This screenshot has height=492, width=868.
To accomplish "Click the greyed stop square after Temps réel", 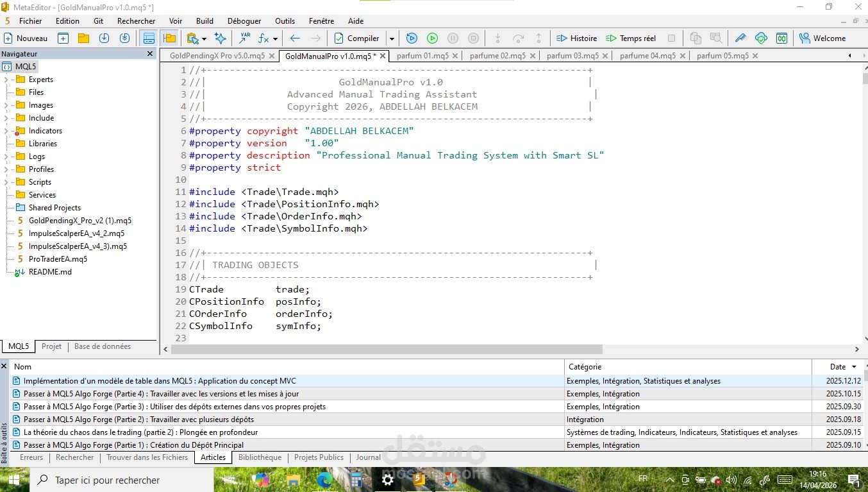I will pos(671,38).
